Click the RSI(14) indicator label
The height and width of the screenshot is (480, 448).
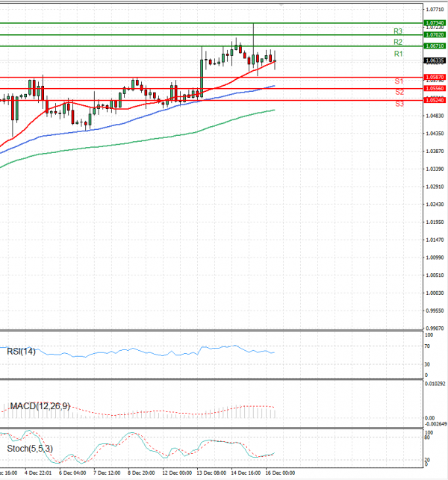[x=21, y=352]
